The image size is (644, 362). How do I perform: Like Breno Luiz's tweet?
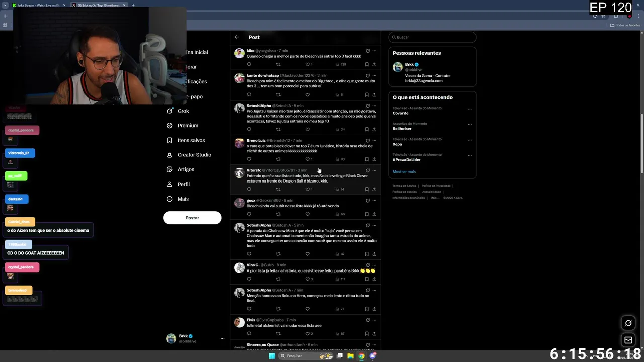click(309, 159)
